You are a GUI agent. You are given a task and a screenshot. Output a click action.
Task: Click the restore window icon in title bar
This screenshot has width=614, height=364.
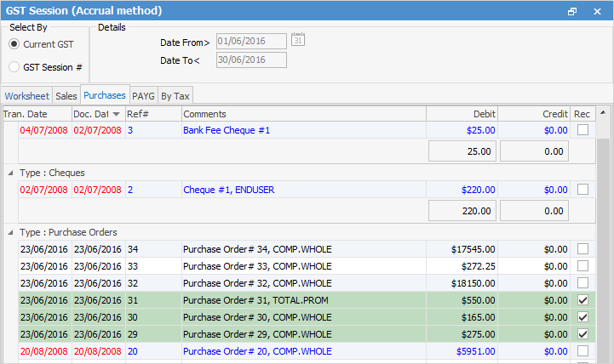click(x=572, y=11)
